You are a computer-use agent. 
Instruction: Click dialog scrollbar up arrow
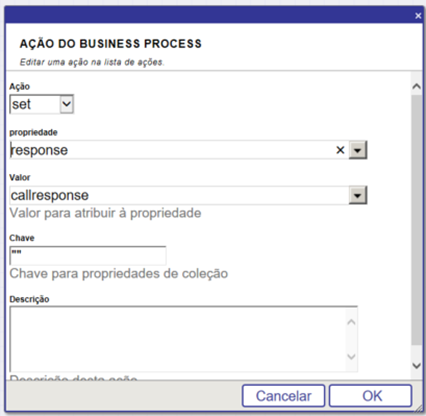[416, 87]
